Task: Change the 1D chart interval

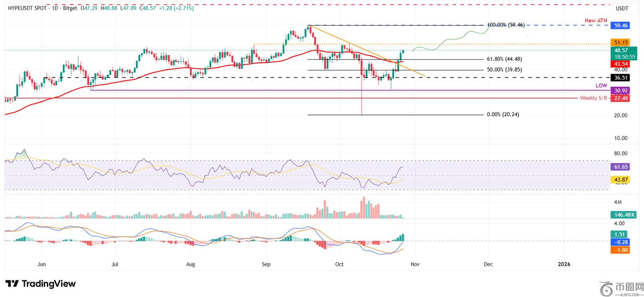Action: [54, 8]
